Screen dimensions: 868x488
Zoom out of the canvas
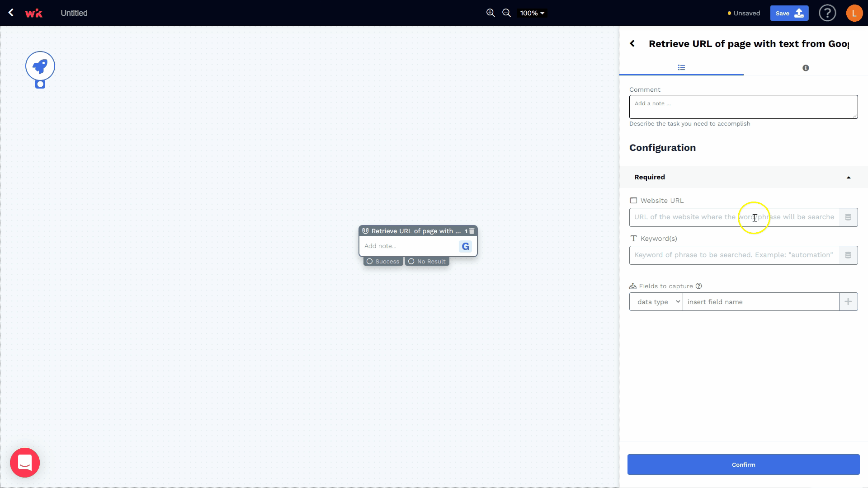tap(507, 13)
